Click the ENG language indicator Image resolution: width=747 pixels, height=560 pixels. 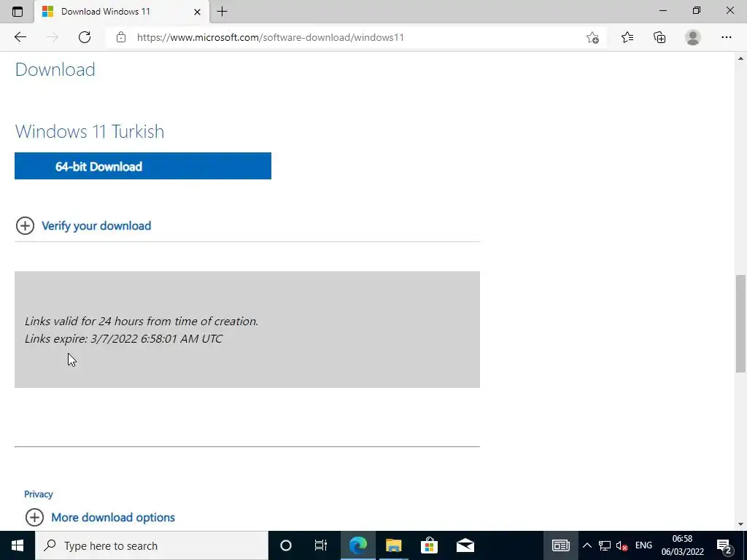click(x=643, y=545)
